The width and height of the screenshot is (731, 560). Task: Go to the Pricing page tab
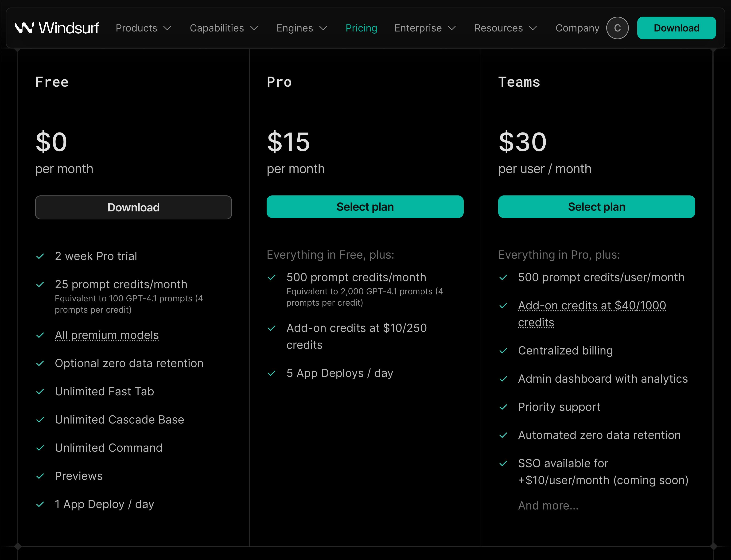(361, 28)
